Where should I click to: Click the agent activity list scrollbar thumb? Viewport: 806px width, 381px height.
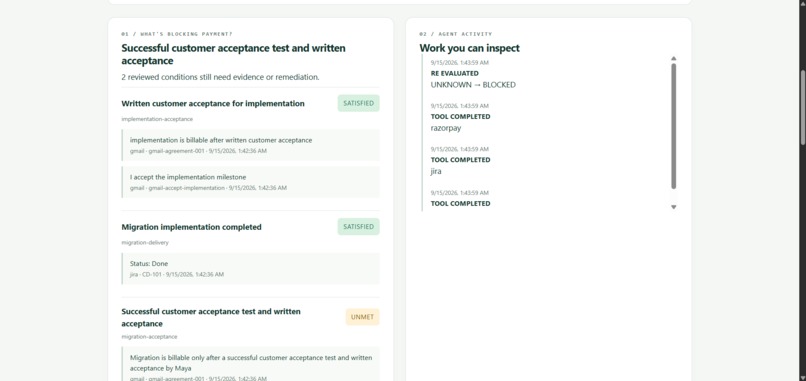673,126
